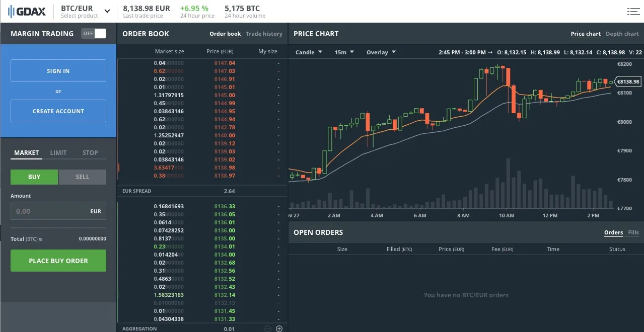Decrease aggregation with the minus icon
Viewport: 644px width, 332px height.
coord(268,328)
